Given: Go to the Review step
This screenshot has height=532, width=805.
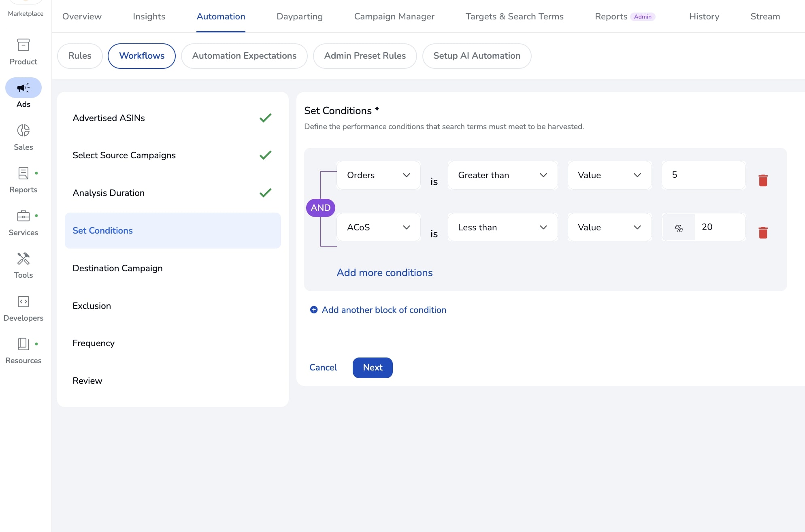Looking at the screenshot, I should (x=172, y=381).
